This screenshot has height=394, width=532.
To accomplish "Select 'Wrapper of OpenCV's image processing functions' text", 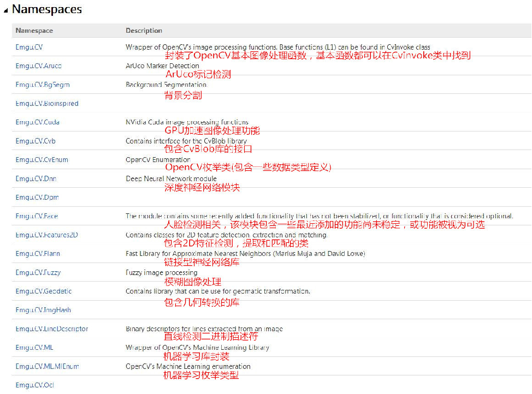I will coord(201,47).
